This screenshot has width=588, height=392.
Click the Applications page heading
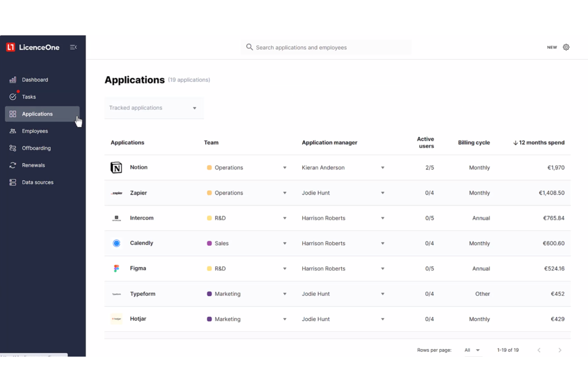pyautogui.click(x=135, y=79)
